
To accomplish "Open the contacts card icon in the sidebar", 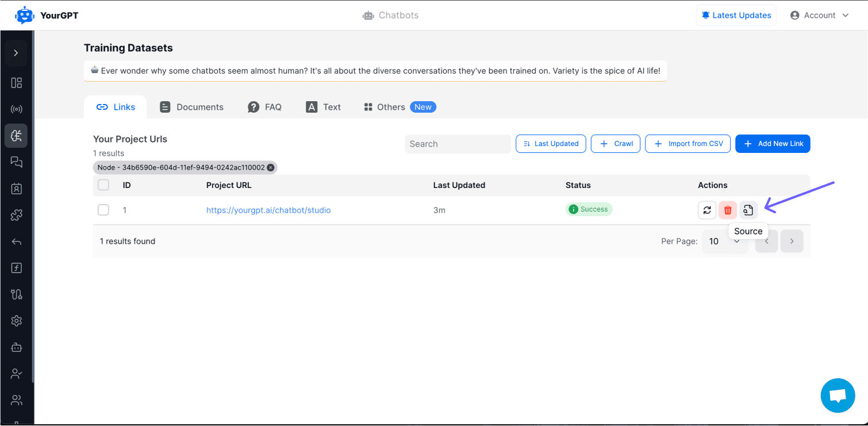I will coord(16,189).
